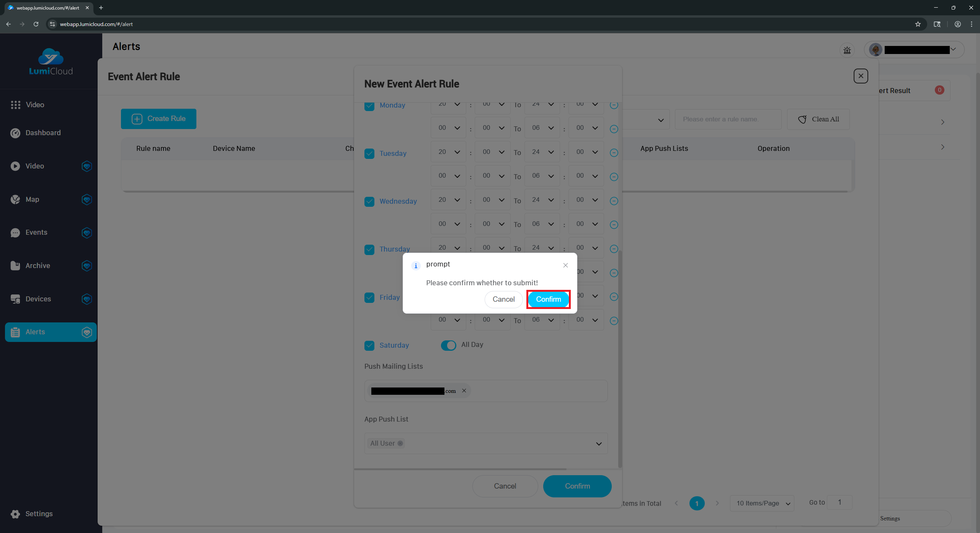Confirm the submit prompt
The image size is (980, 533).
(x=548, y=299)
